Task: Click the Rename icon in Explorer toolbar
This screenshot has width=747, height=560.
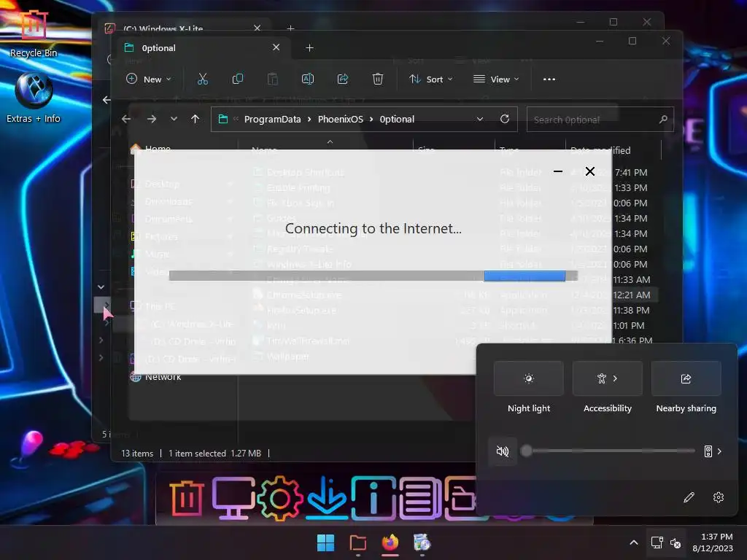Action: tap(308, 79)
